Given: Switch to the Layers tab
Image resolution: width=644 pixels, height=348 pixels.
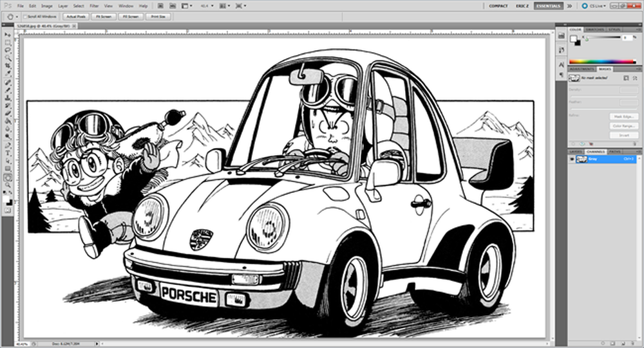Looking at the screenshot, I should (575, 151).
